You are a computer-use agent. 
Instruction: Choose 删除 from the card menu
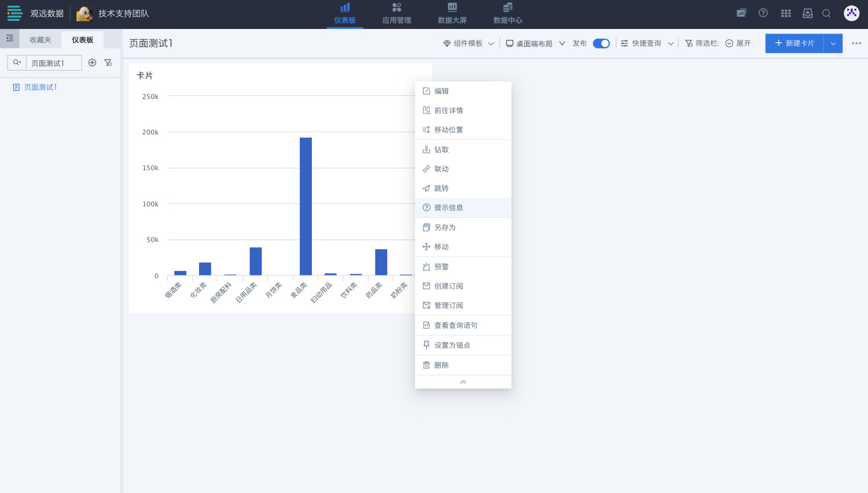pyautogui.click(x=442, y=365)
